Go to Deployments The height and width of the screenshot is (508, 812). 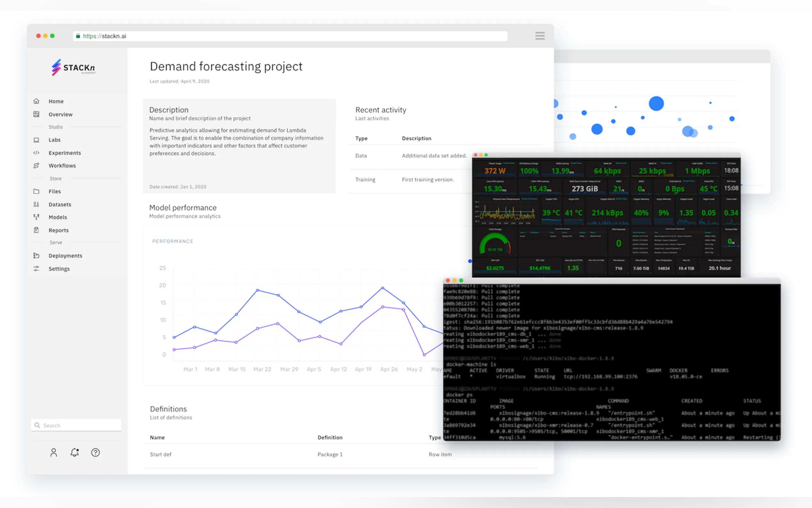coord(66,256)
